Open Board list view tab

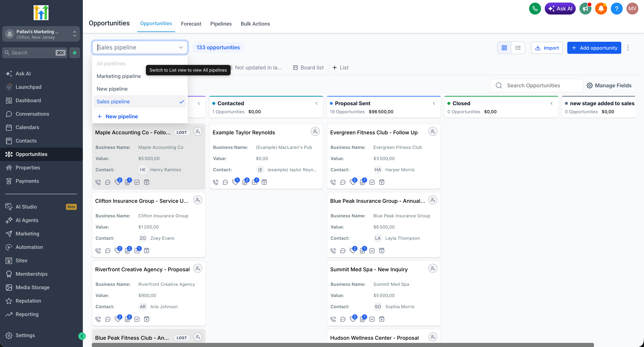tap(308, 68)
